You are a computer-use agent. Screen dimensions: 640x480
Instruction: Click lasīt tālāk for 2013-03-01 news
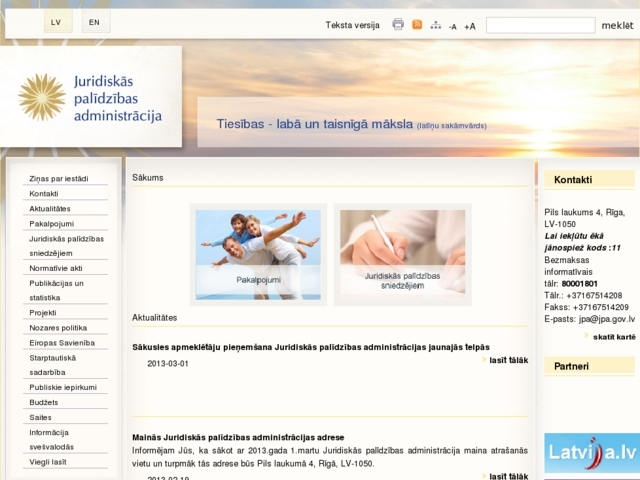pyautogui.click(x=509, y=360)
